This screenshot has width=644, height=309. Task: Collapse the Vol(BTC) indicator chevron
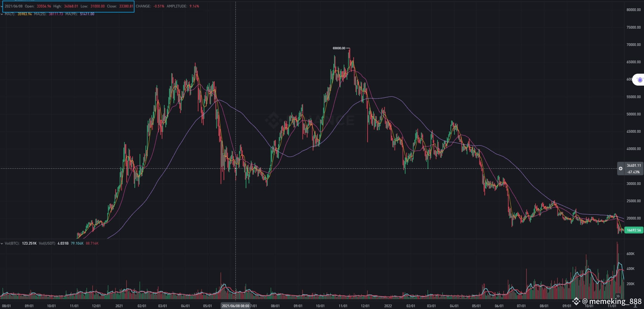tap(2, 243)
